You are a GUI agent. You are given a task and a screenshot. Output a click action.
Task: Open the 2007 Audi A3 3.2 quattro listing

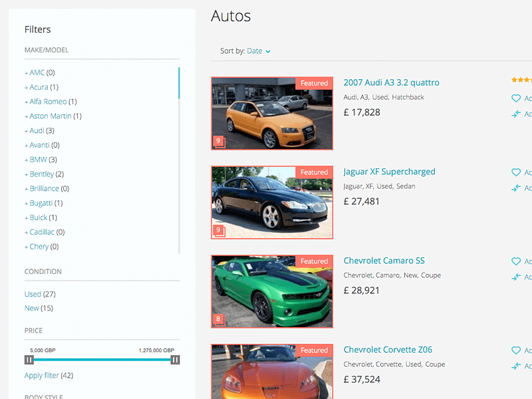pos(391,82)
